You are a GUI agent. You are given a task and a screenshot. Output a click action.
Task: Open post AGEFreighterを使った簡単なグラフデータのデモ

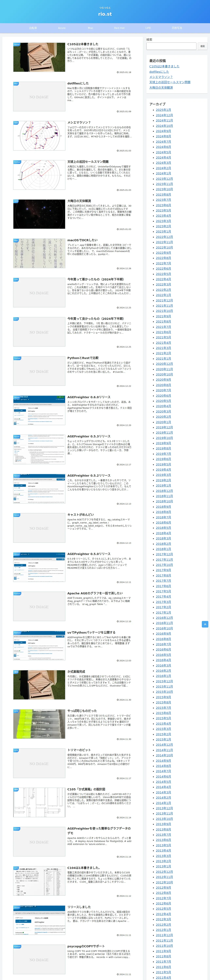[x=99, y=831]
